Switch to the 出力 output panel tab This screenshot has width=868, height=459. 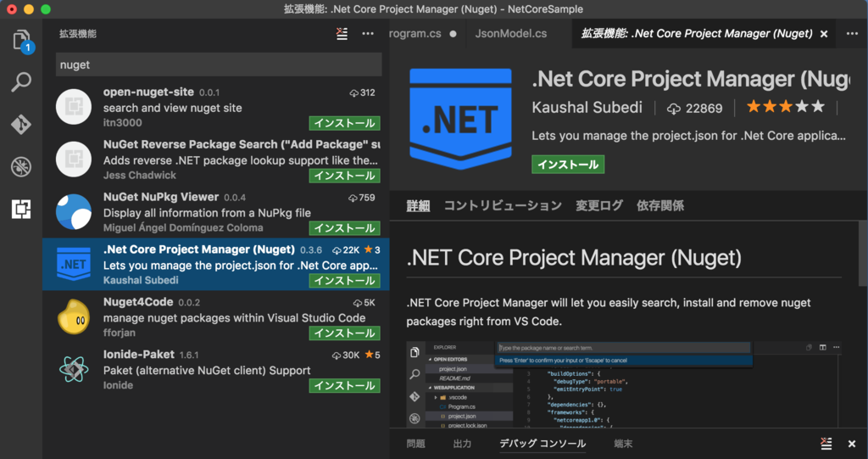[x=462, y=444]
